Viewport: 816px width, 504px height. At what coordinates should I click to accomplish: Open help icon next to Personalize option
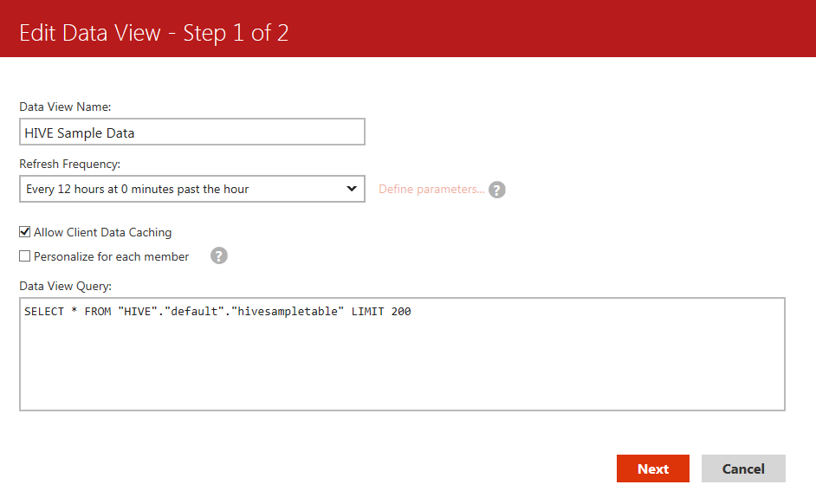[x=219, y=256]
